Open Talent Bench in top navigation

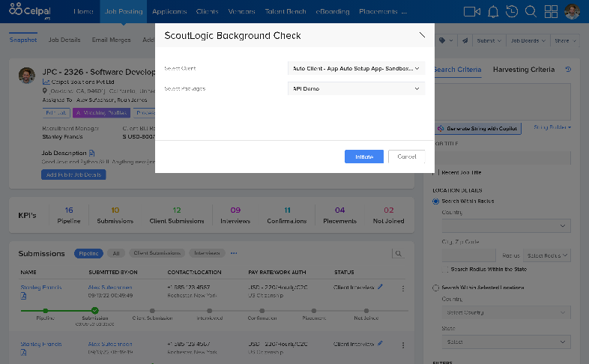[286, 12]
